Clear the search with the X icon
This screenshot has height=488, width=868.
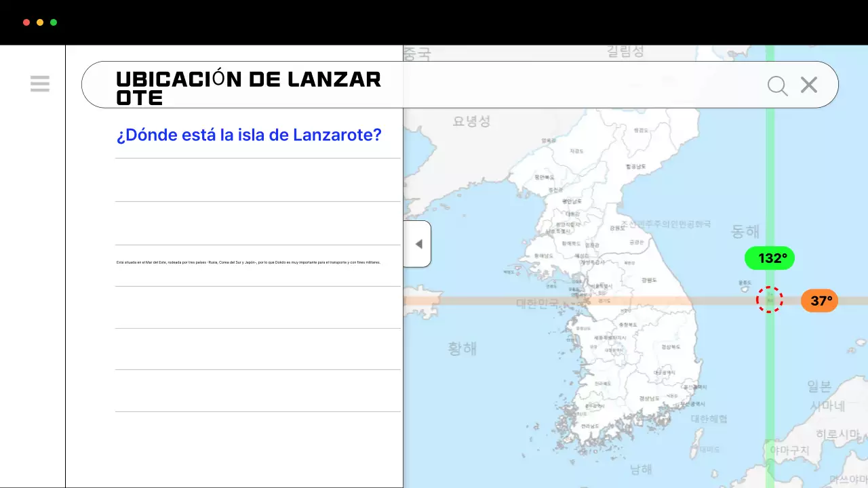808,85
